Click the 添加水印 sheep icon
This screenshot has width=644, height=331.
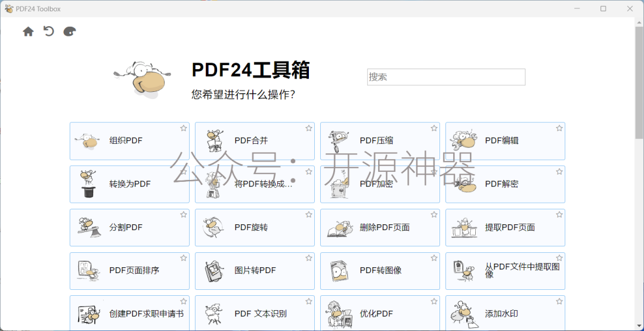pyautogui.click(x=464, y=314)
